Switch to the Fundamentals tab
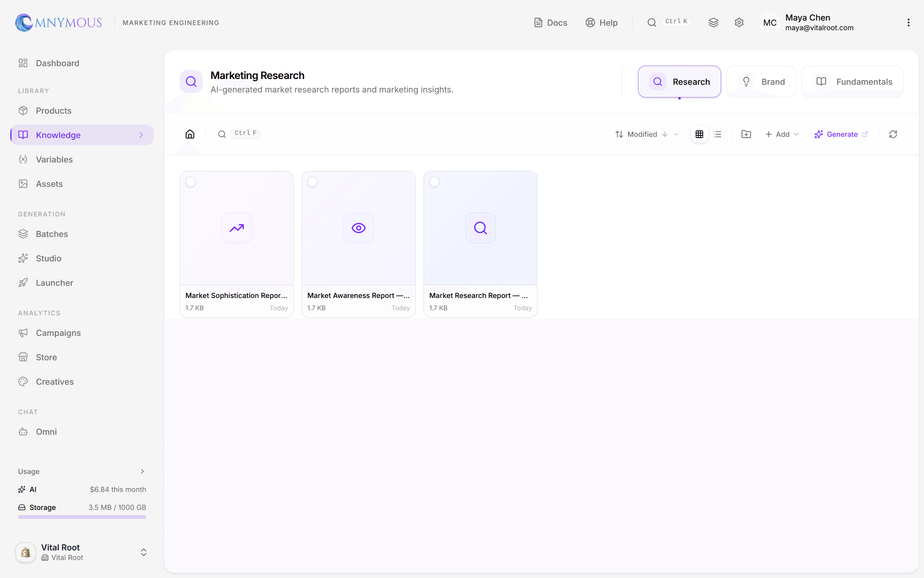This screenshot has height=578, width=924. pyautogui.click(x=852, y=82)
